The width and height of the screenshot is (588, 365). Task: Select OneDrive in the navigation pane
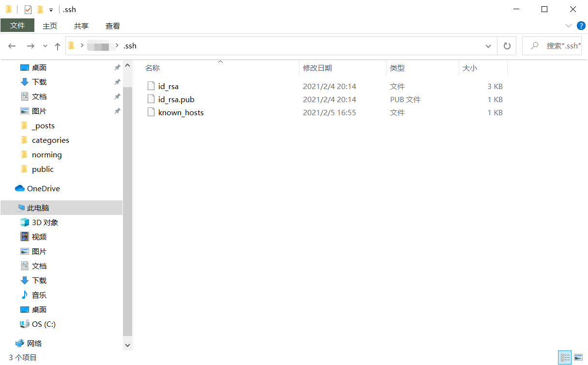pos(44,189)
